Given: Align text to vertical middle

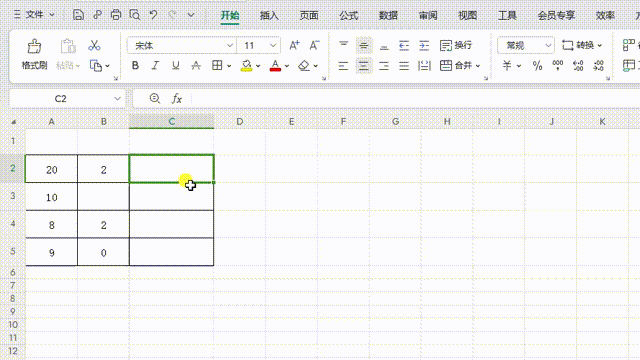Looking at the screenshot, I should pos(364,45).
